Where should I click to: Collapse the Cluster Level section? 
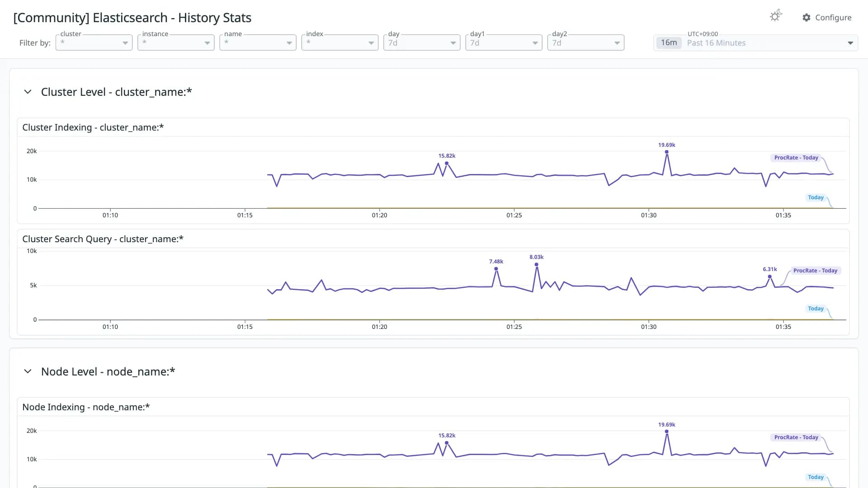(x=28, y=92)
